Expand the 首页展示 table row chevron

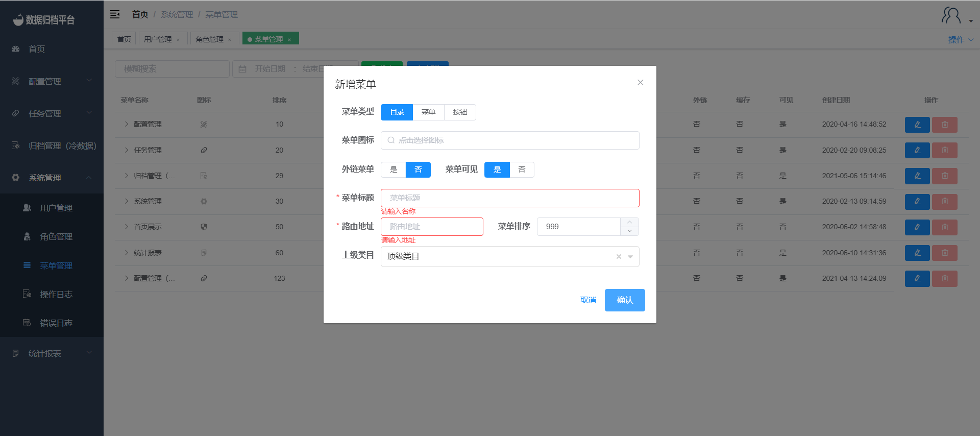click(x=126, y=227)
